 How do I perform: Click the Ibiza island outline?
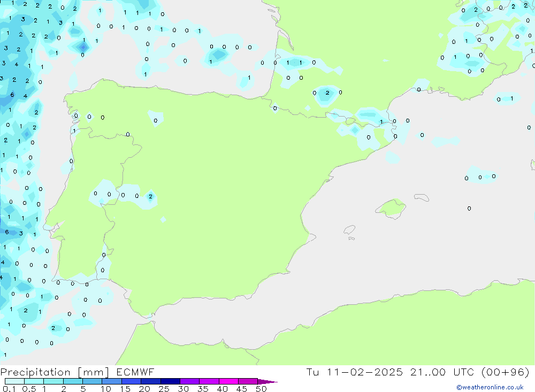point(349,230)
